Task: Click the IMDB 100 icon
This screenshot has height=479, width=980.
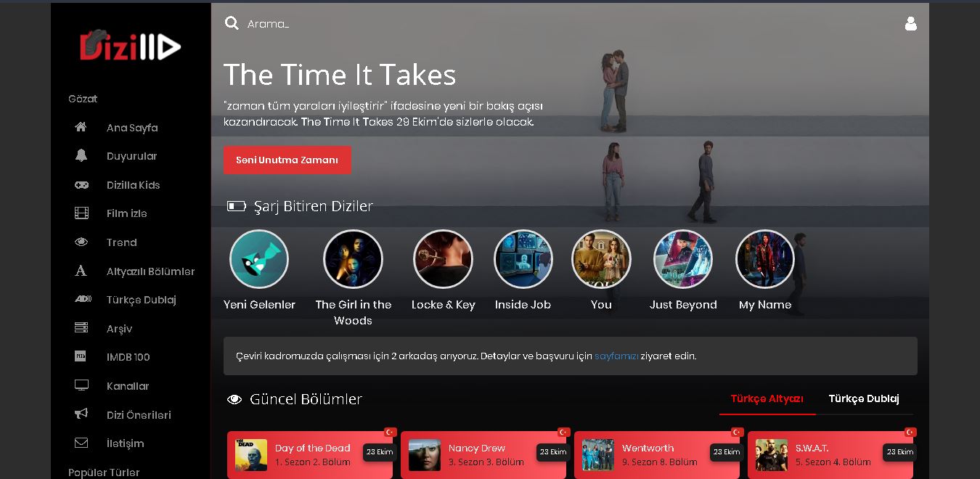Action: [x=81, y=356]
